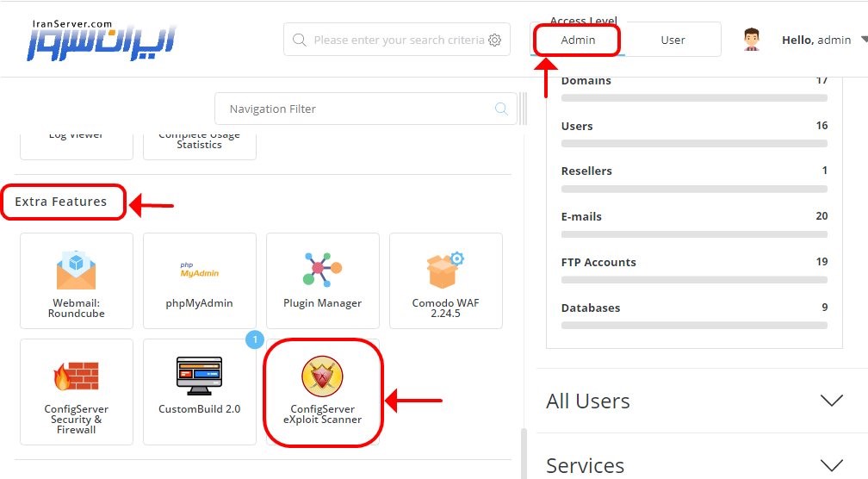Click the Databases label
Image resolution: width=868 pixels, height=479 pixels.
(x=591, y=308)
